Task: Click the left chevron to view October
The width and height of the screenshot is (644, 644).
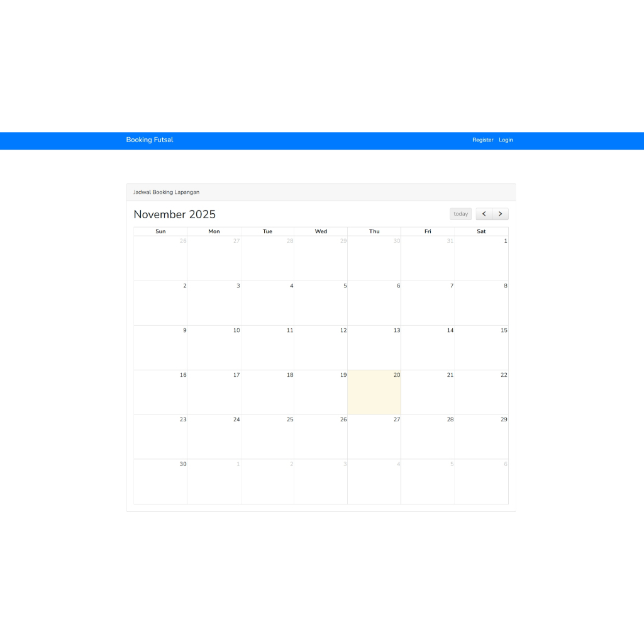Action: tap(484, 214)
